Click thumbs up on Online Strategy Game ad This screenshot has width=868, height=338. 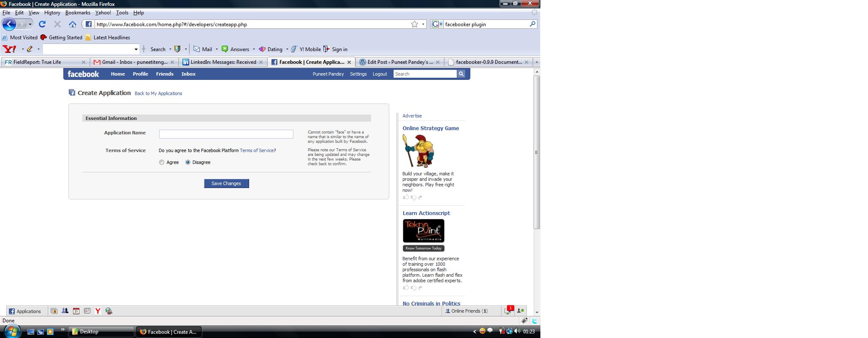coord(406,197)
